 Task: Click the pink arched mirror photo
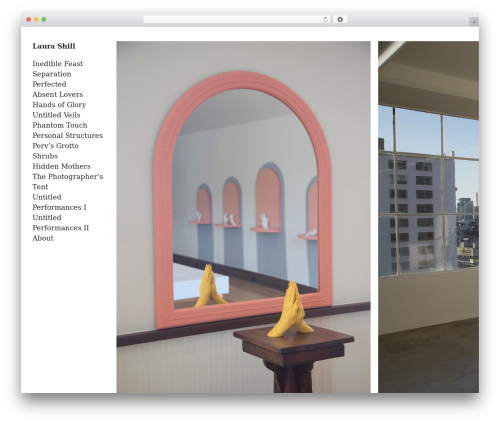(243, 217)
